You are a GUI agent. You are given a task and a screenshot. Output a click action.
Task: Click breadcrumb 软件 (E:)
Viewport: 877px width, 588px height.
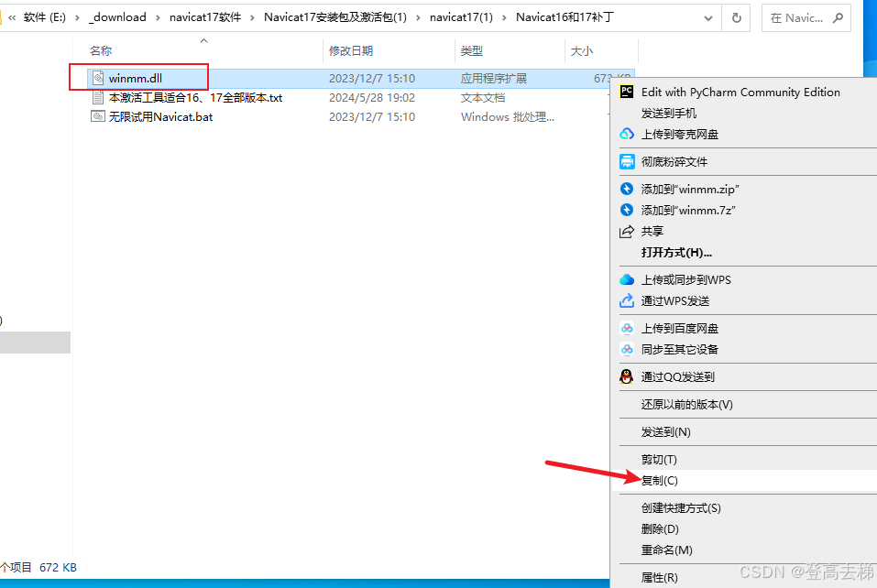point(45,18)
